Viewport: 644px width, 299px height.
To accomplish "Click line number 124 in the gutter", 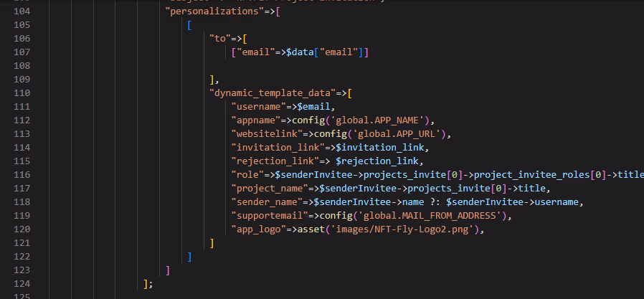I will point(22,283).
